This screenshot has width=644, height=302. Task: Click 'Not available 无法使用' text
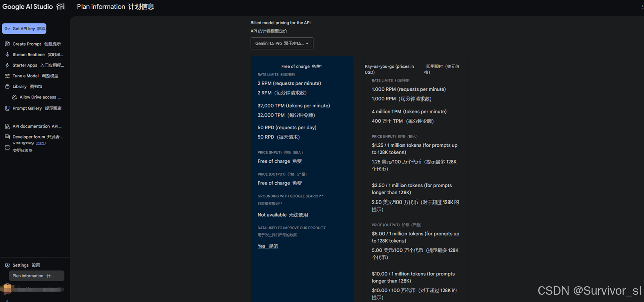coord(283,215)
